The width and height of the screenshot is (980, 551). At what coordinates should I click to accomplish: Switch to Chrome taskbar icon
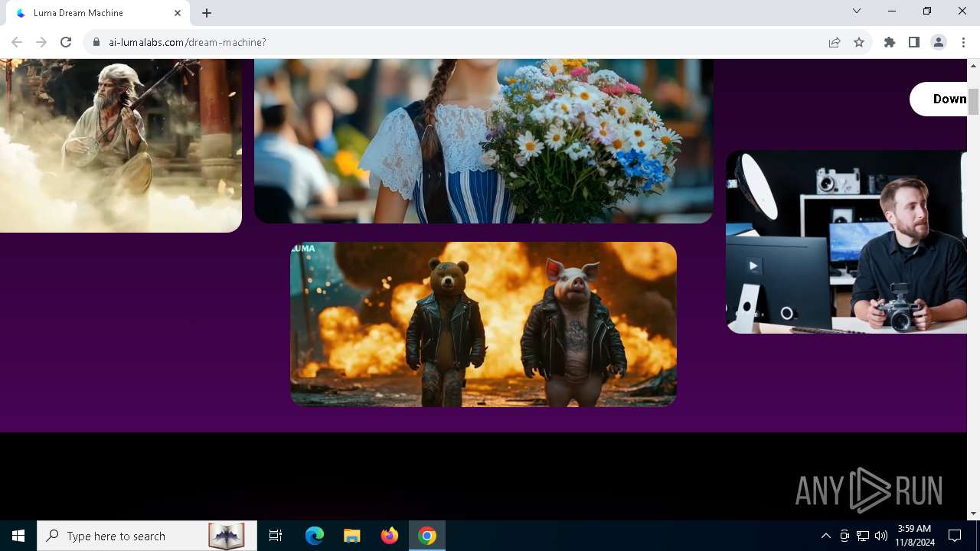click(x=427, y=536)
